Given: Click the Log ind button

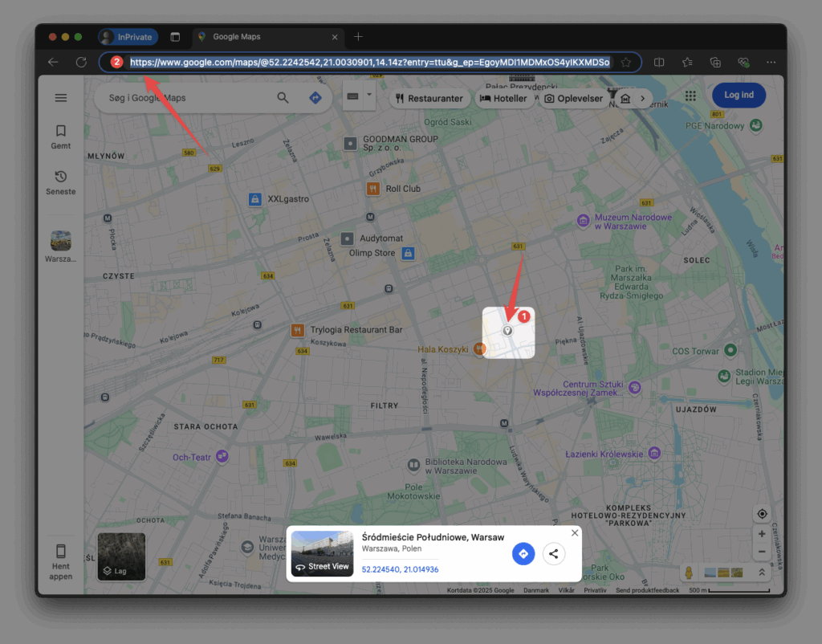Looking at the screenshot, I should point(739,95).
